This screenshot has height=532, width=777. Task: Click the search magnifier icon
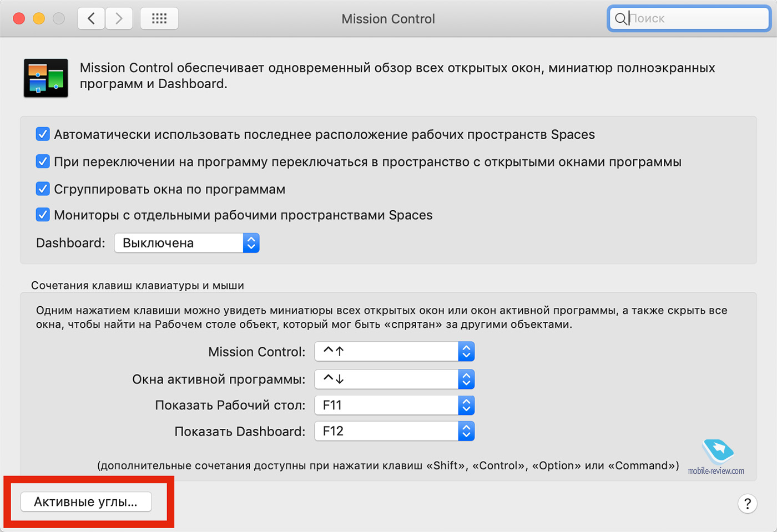pos(620,19)
